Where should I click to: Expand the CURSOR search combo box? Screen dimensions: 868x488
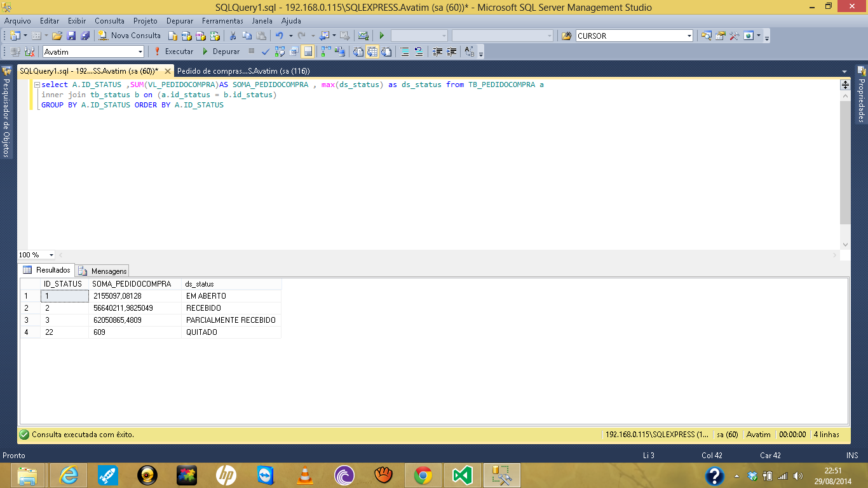(x=689, y=36)
